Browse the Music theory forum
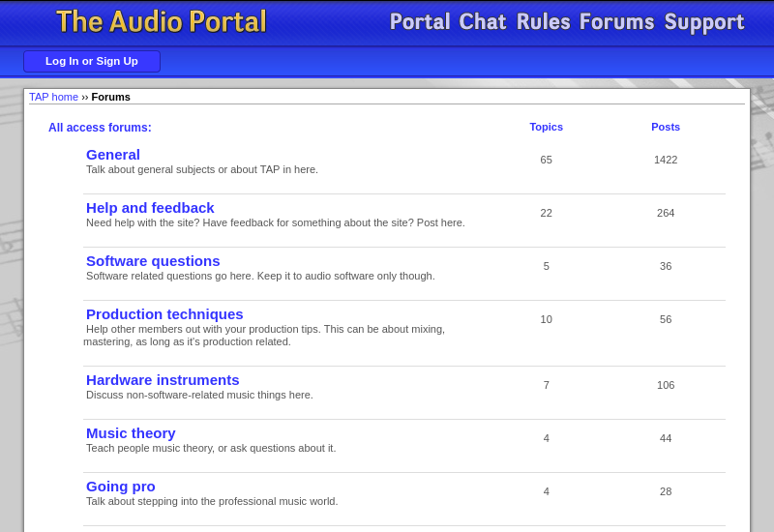The height and width of the screenshot is (532, 774). [x=131, y=433]
